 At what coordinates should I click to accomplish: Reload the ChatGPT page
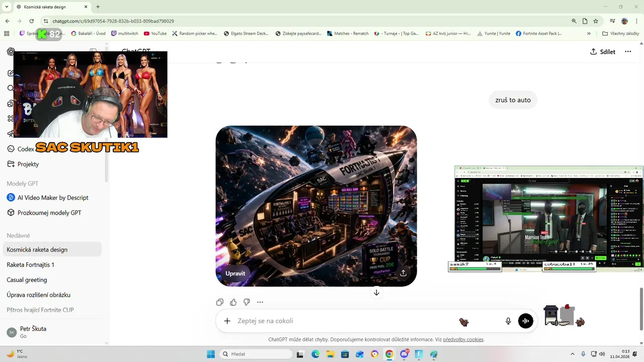32,21
